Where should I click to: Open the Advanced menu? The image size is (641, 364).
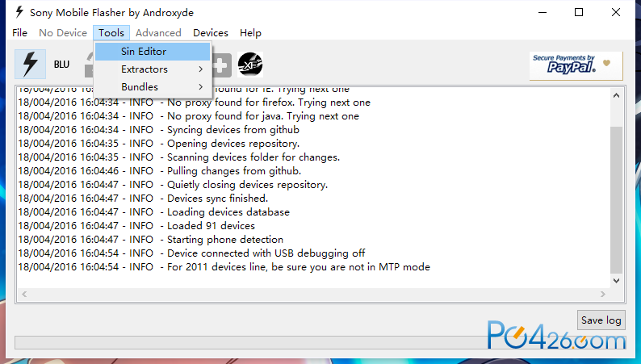(158, 32)
